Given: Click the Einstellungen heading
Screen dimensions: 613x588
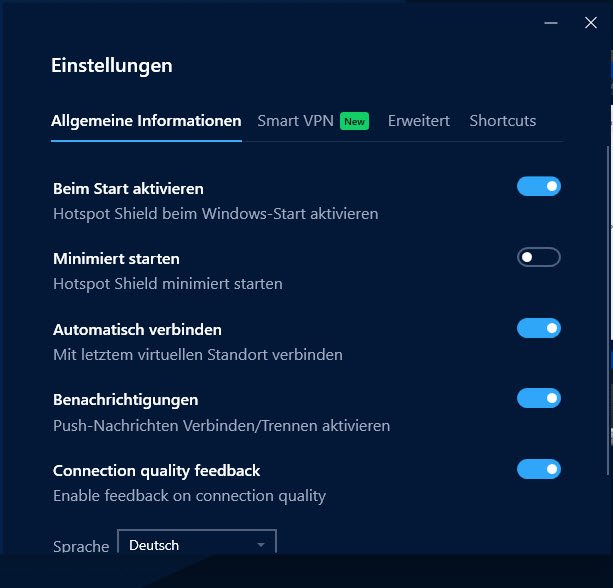Looking at the screenshot, I should click(112, 66).
